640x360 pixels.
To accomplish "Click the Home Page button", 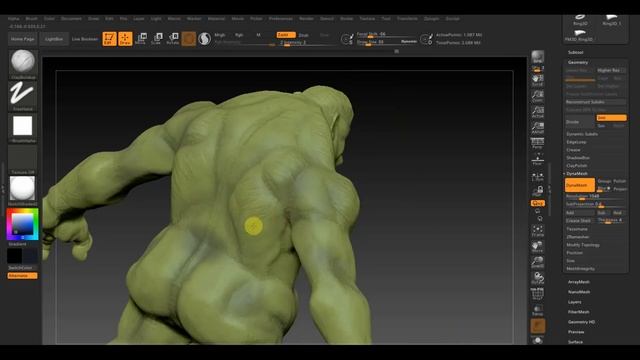I will coord(22,39).
